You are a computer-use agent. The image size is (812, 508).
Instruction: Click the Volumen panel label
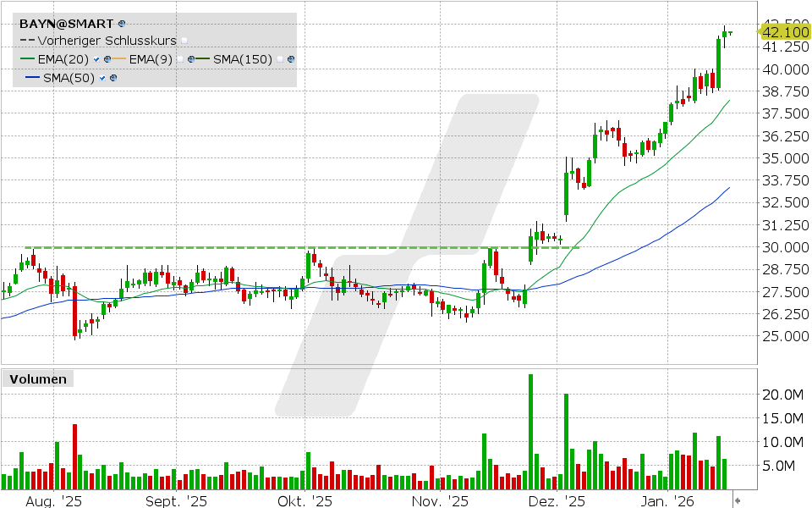pos(36,379)
